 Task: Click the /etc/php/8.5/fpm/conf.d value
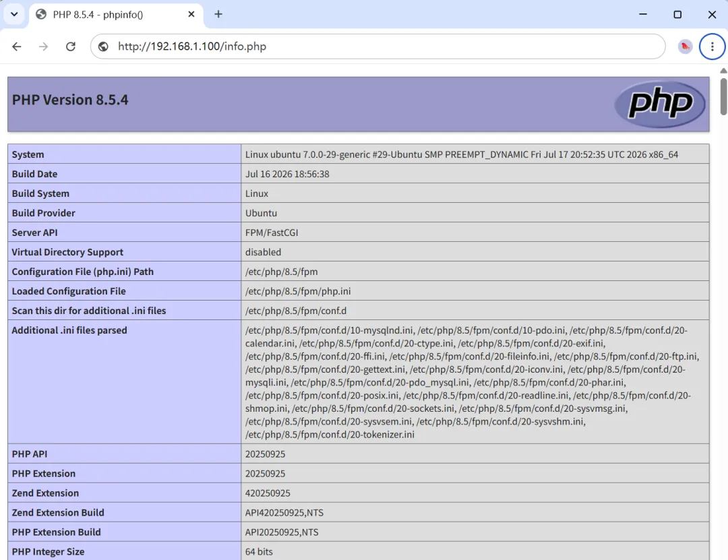[296, 310]
